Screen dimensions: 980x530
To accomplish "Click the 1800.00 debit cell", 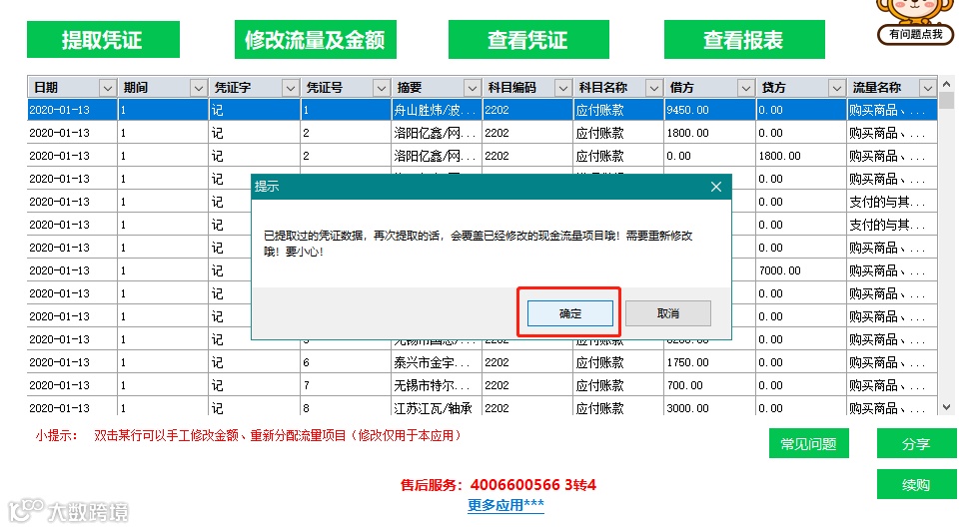I will [709, 133].
